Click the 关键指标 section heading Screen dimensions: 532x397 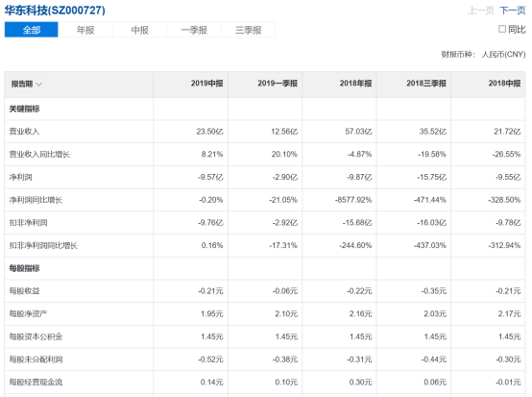tap(24, 109)
